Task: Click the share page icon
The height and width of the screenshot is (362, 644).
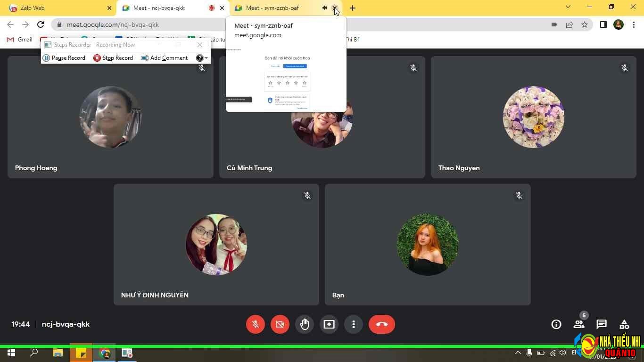Action: point(570,25)
